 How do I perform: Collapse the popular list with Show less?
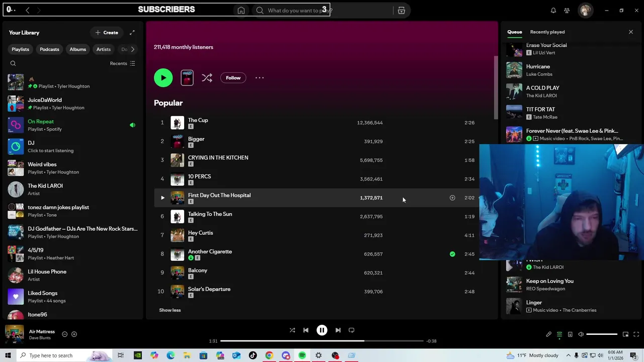[x=170, y=310]
